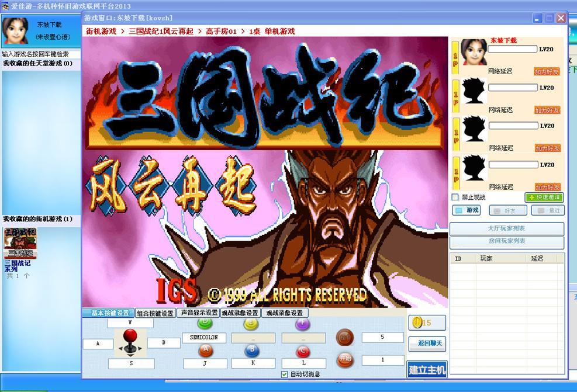
Task: Click the start key field showing 1
Action: (383, 360)
